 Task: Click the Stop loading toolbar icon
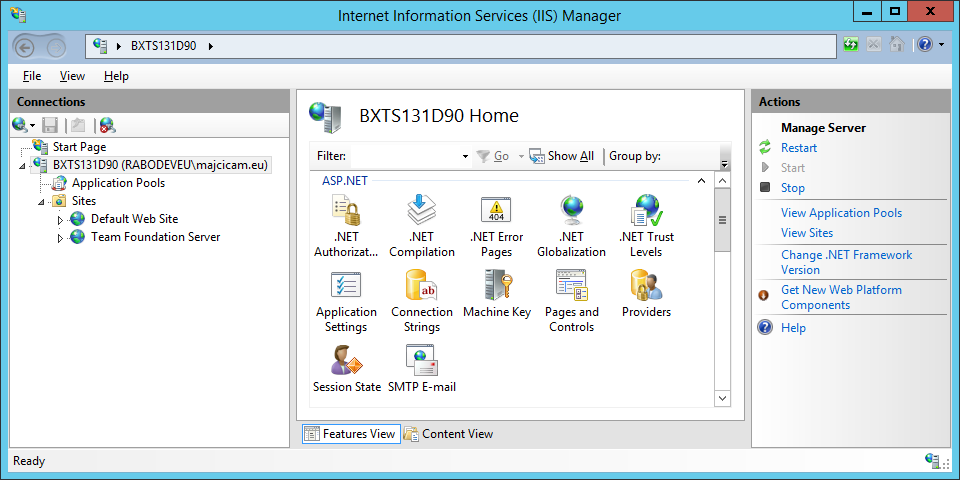click(874, 45)
